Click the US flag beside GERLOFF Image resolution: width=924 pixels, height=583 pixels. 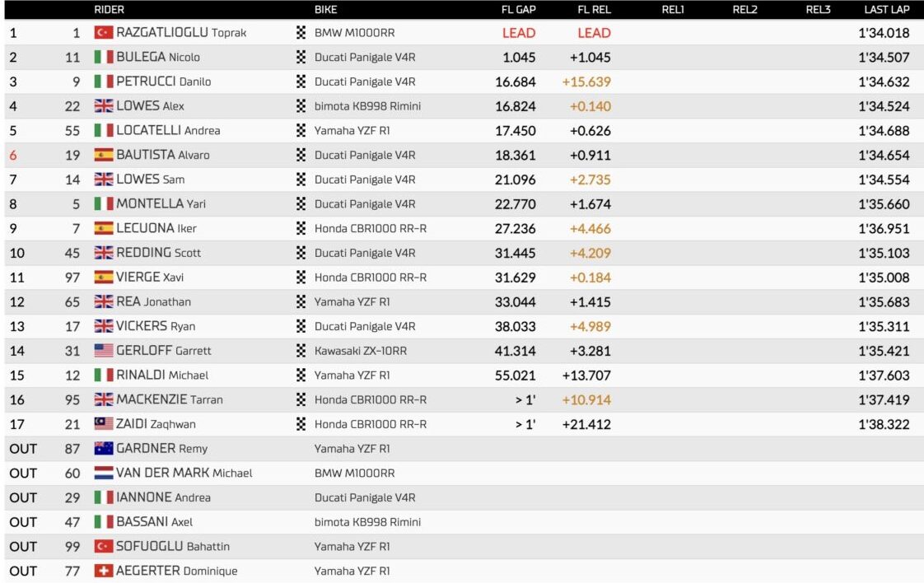pos(103,351)
